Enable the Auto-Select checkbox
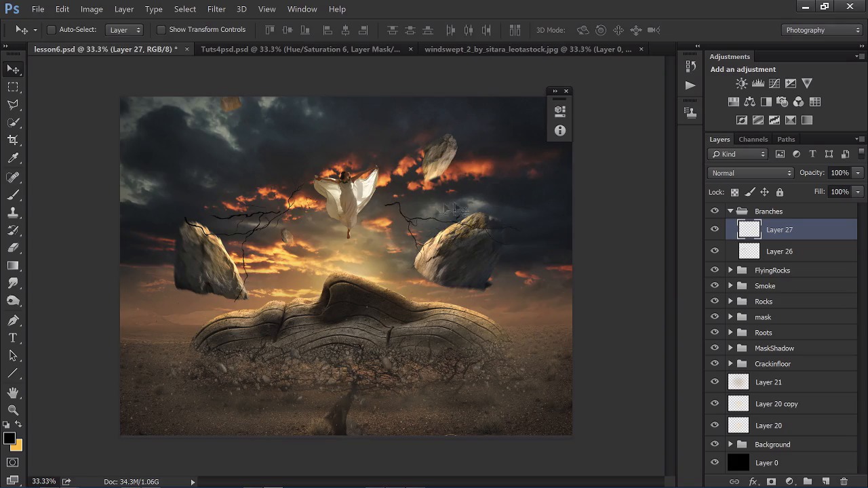868x488 pixels. (x=52, y=30)
